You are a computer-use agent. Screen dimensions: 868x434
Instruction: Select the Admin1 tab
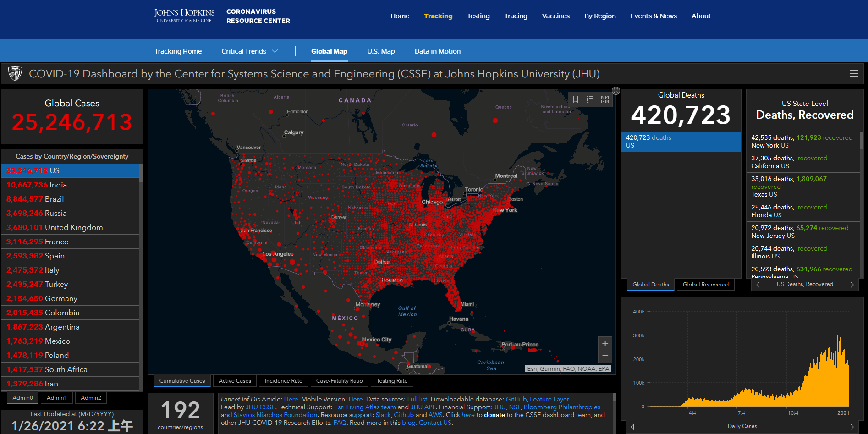pyautogui.click(x=57, y=398)
